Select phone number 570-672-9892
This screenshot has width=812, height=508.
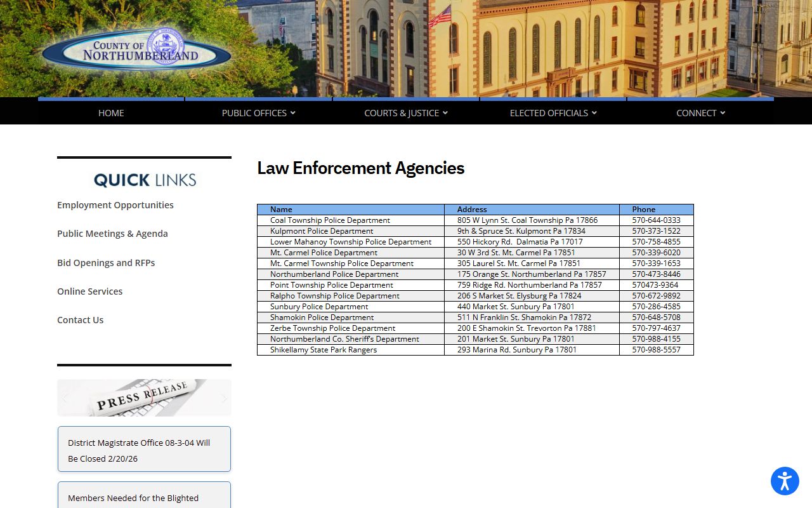pos(657,296)
